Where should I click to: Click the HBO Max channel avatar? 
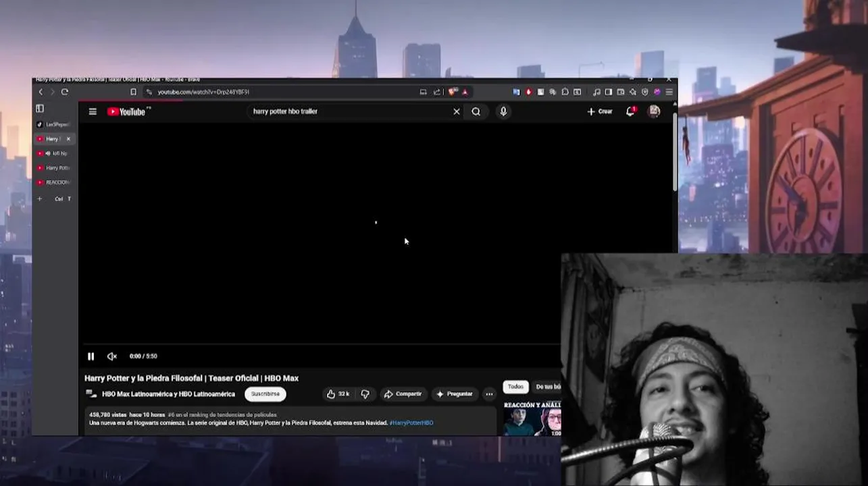click(x=91, y=394)
